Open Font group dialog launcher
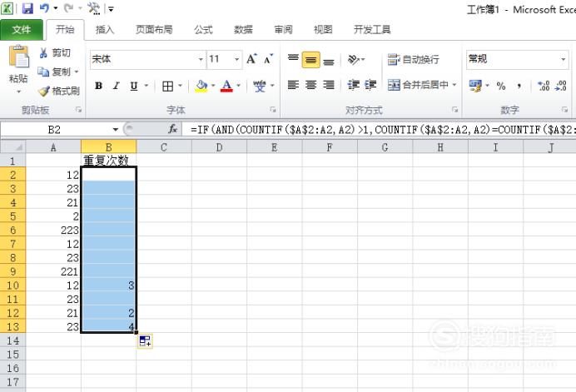This screenshot has width=576, height=392. [273, 110]
